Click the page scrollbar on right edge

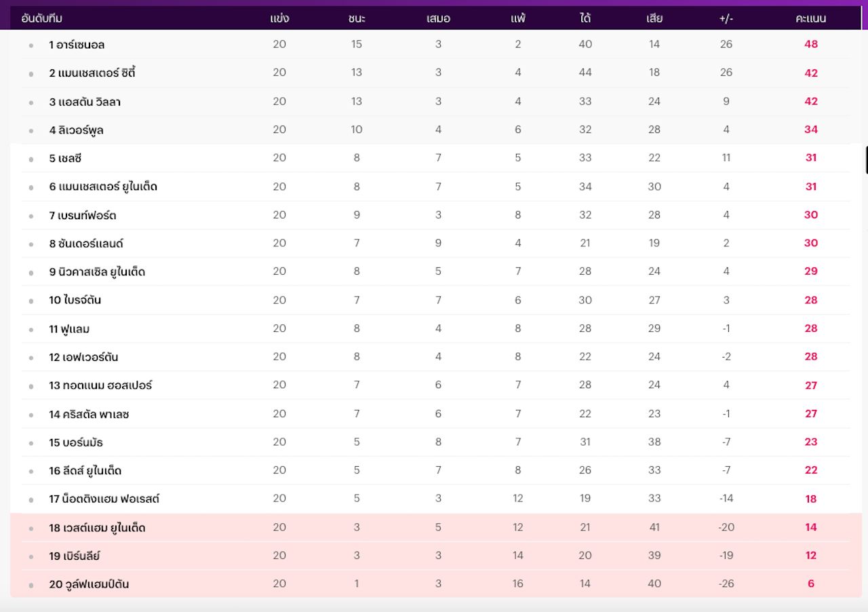(866, 159)
